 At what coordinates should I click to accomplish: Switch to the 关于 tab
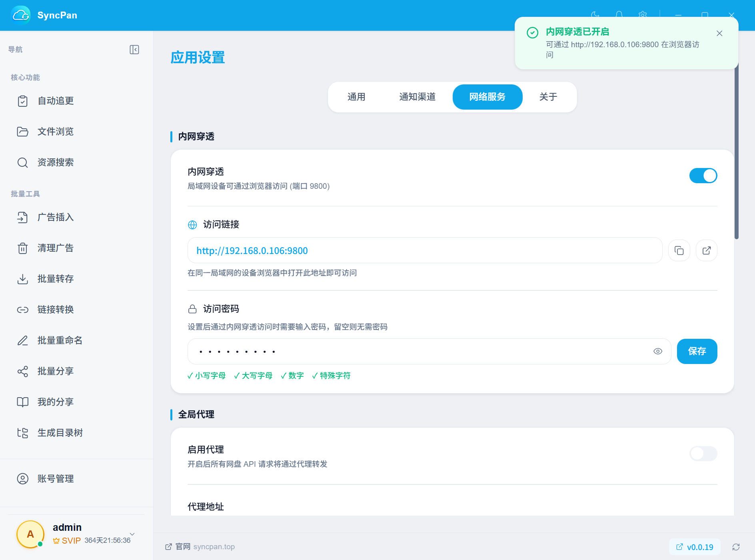[548, 97]
